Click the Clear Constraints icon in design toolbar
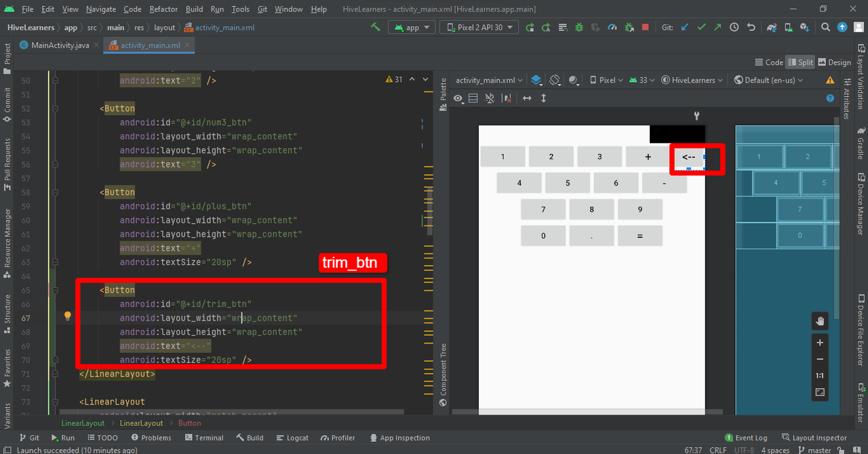 click(x=506, y=98)
